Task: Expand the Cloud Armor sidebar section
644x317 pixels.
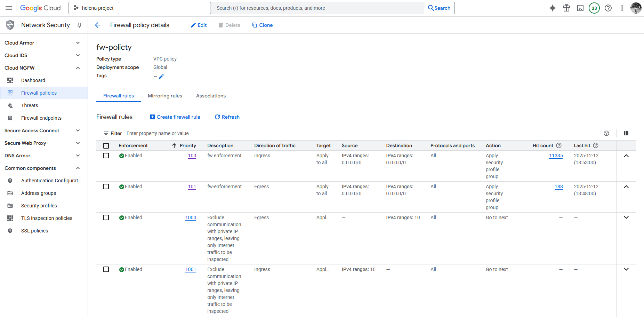Action: click(78, 43)
